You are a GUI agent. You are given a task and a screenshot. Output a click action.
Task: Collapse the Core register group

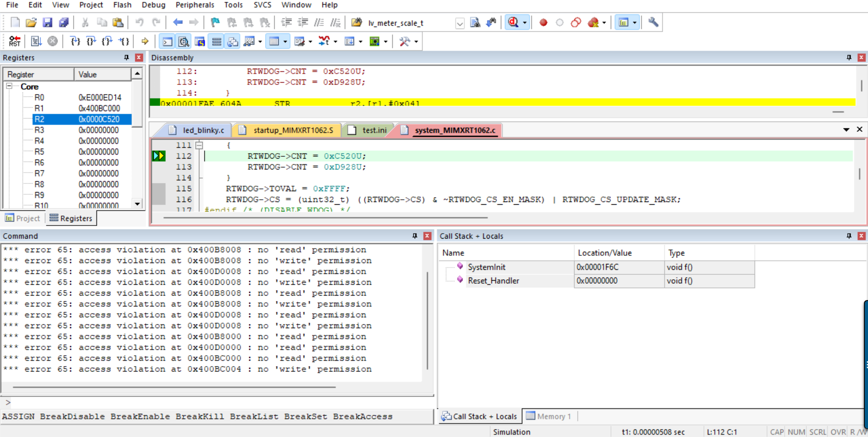9,86
